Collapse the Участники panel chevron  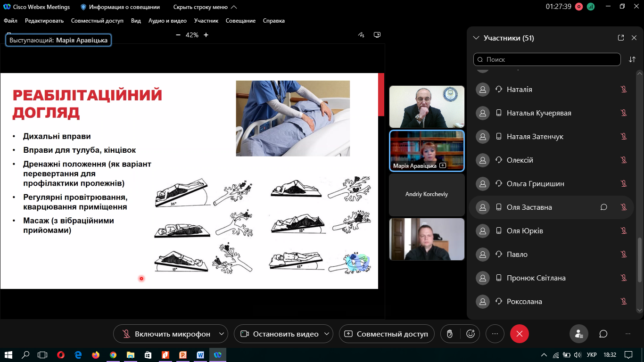click(475, 38)
